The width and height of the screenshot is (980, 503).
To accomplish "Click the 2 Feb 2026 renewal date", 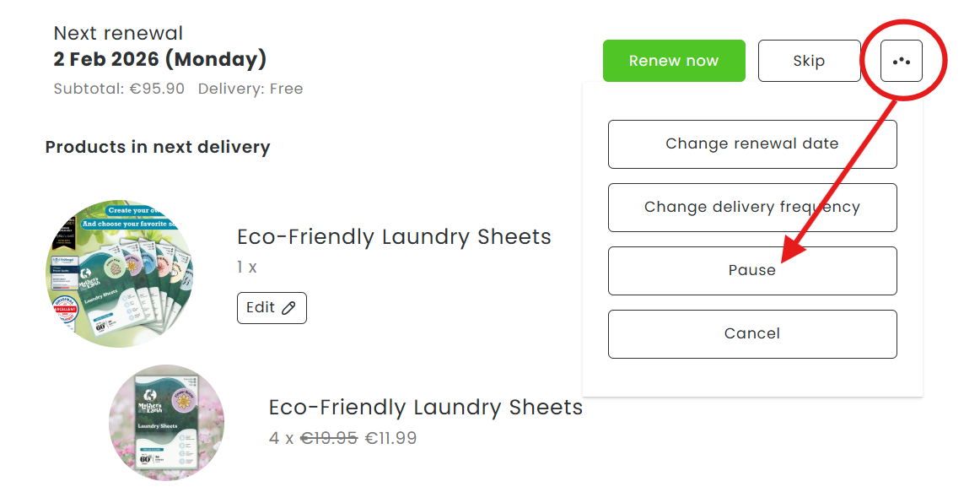I will coord(160,60).
